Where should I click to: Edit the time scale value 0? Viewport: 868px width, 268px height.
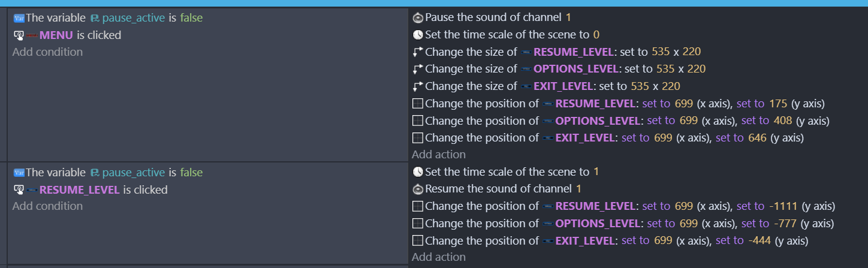tap(596, 35)
